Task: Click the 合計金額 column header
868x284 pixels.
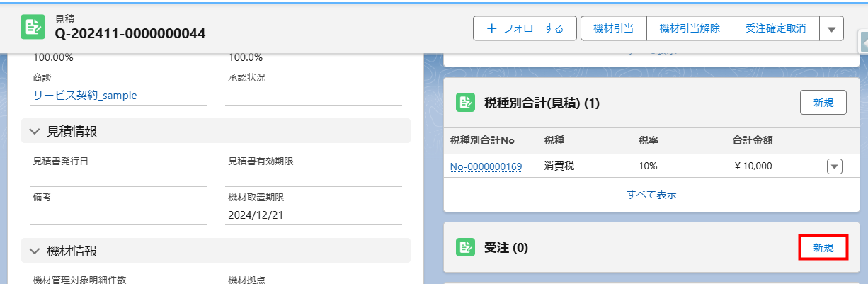Action: click(x=752, y=140)
